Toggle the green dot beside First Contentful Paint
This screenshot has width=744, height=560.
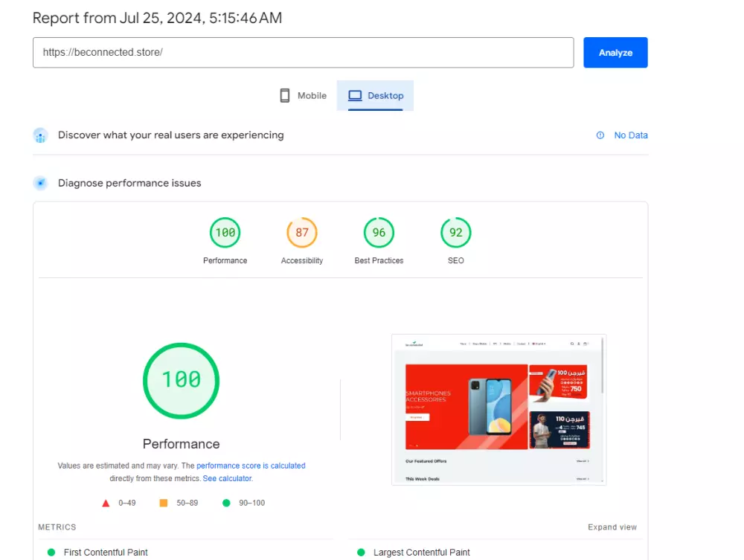pyautogui.click(x=51, y=553)
